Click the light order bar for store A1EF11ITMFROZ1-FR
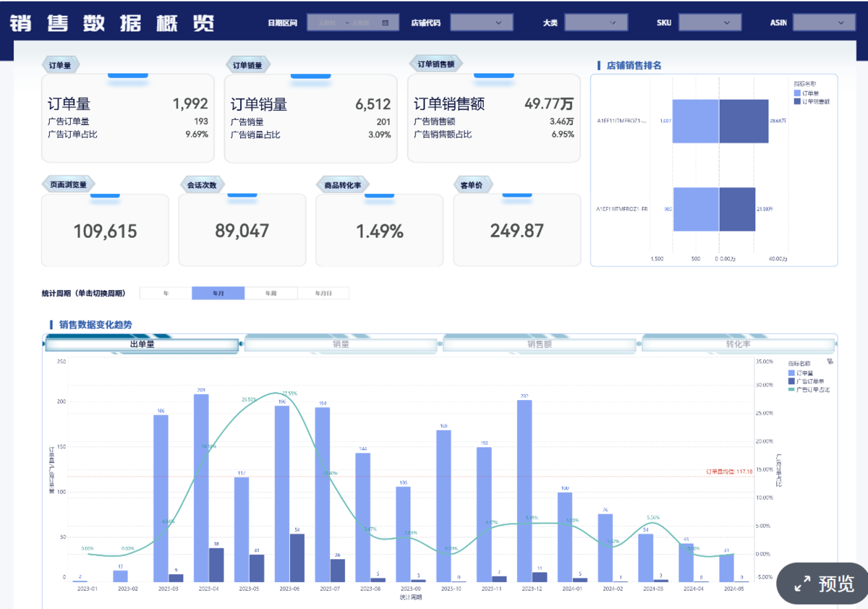Screen dimensions: 868x609 click(697, 209)
